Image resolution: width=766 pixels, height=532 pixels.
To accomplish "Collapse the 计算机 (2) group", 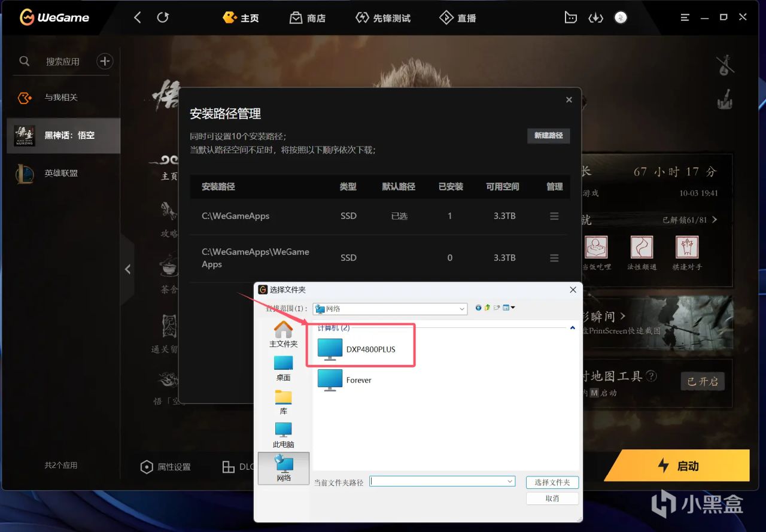I will (573, 328).
